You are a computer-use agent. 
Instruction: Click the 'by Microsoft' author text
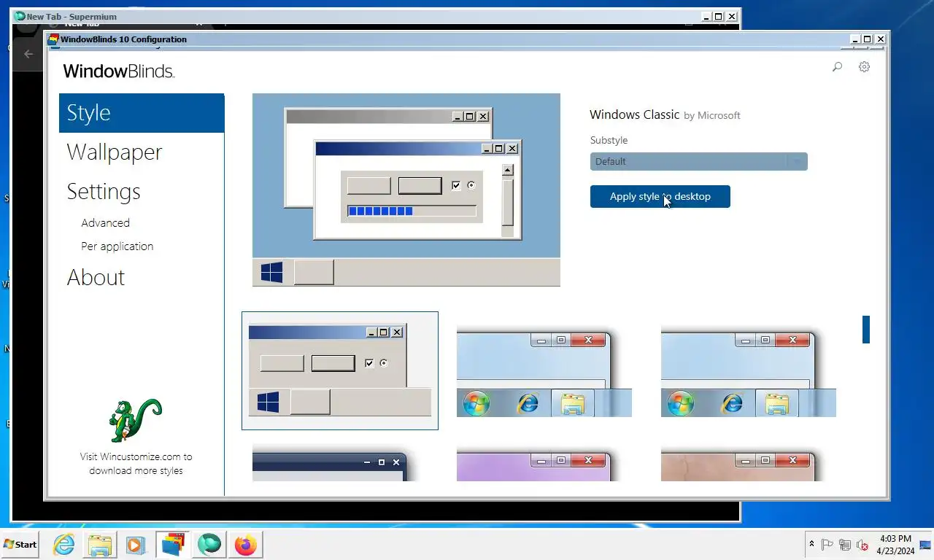712,115
